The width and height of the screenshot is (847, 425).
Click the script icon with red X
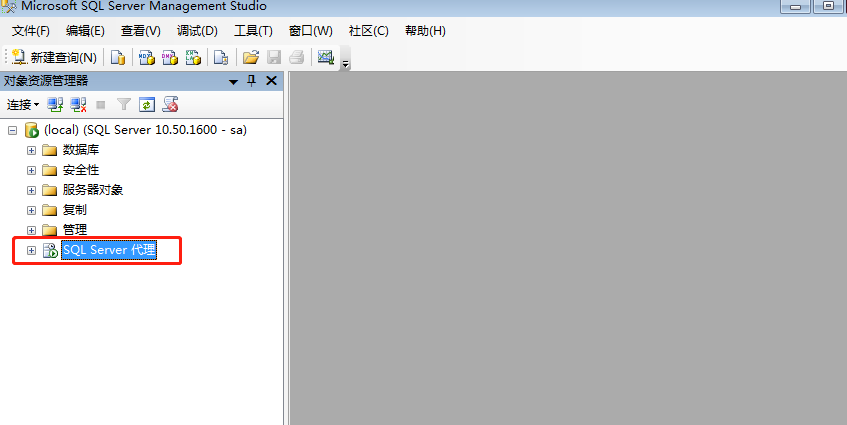(x=171, y=105)
